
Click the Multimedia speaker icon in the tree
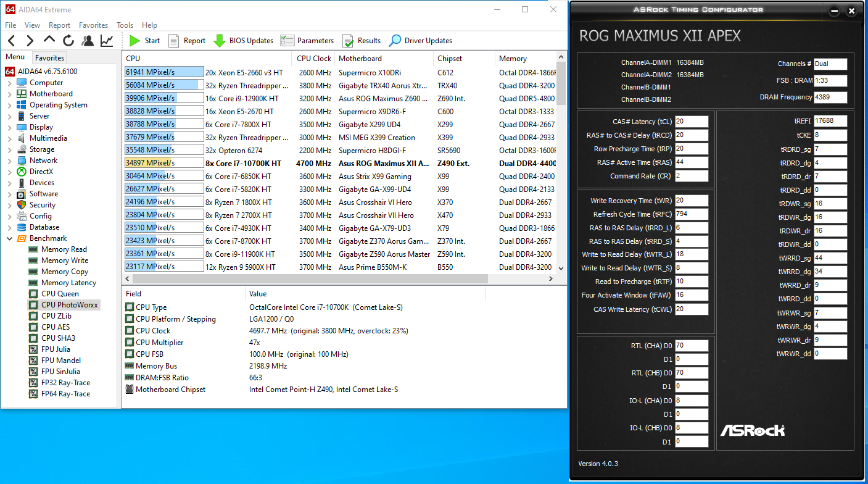22,138
